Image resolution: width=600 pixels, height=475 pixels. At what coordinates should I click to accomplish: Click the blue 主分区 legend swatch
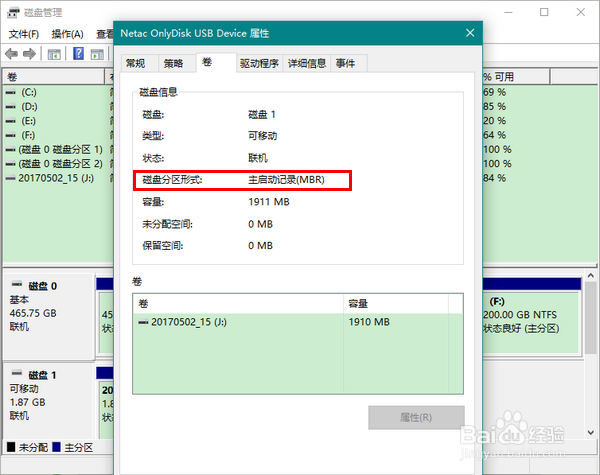[57, 447]
